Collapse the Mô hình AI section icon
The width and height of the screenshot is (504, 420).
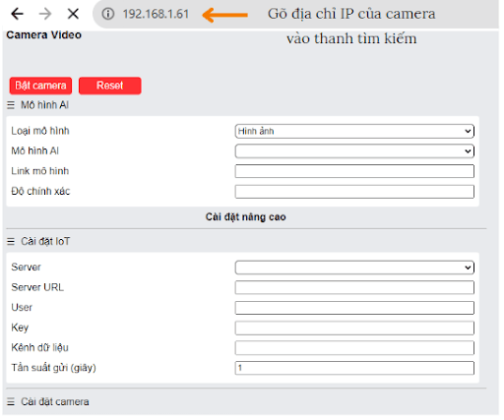coord(11,105)
